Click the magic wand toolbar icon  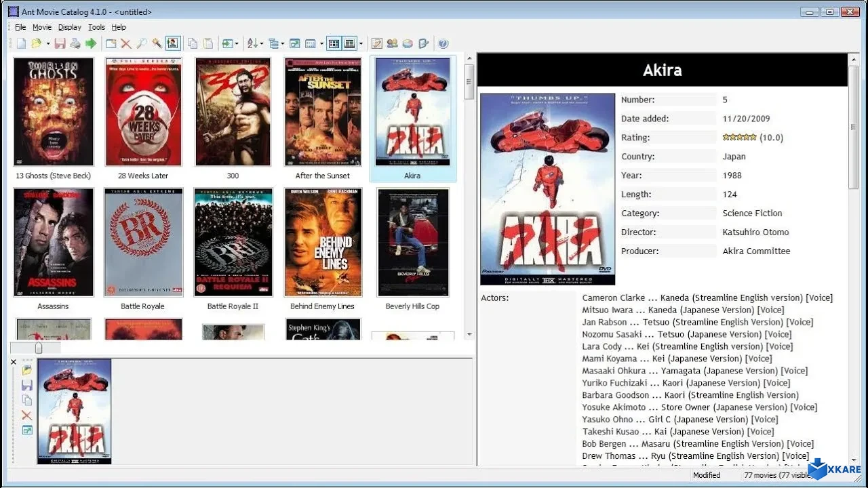tap(157, 43)
